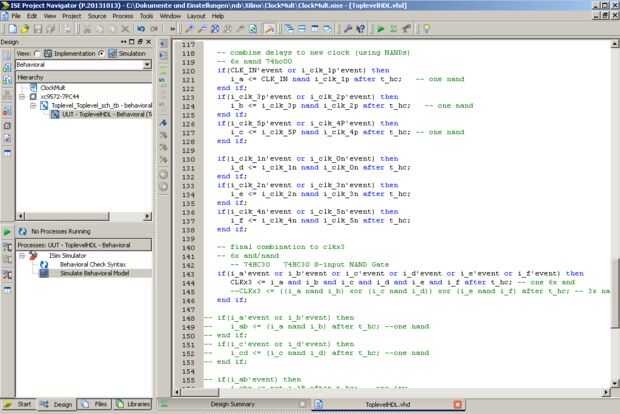Collapse the ISim Simulator process node
Screen dimensions: 620x414
point(22,256)
